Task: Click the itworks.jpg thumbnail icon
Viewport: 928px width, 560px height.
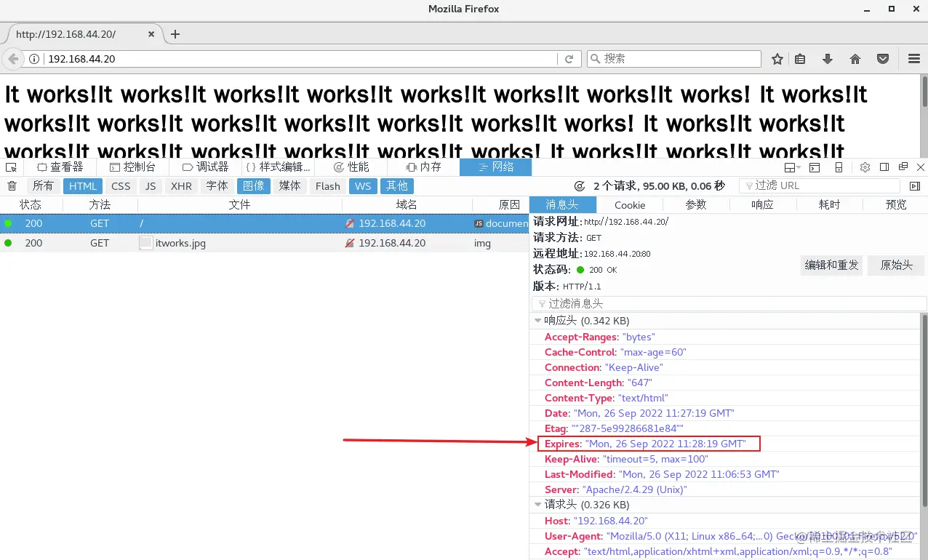Action: [146, 243]
